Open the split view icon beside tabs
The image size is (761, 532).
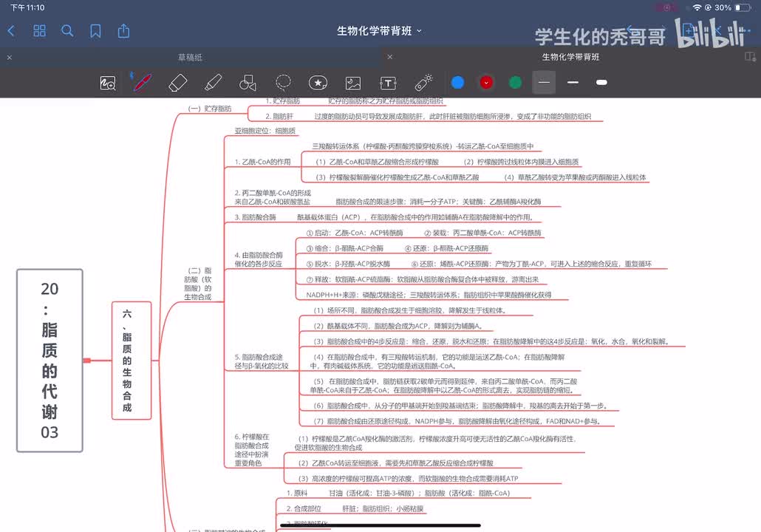750,57
